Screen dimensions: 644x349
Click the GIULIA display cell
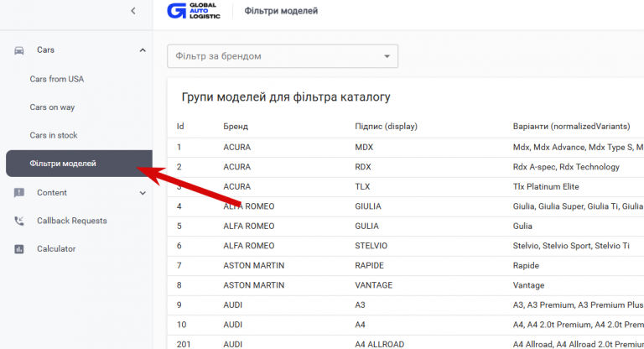[368, 206]
